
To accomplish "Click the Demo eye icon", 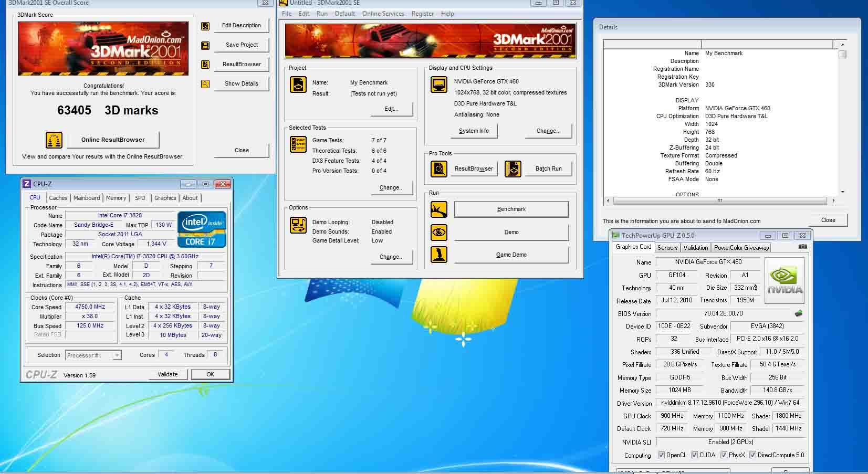I will tap(439, 232).
